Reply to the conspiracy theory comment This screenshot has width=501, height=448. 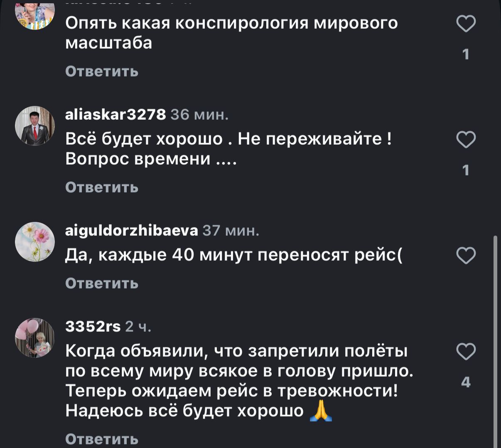click(102, 71)
